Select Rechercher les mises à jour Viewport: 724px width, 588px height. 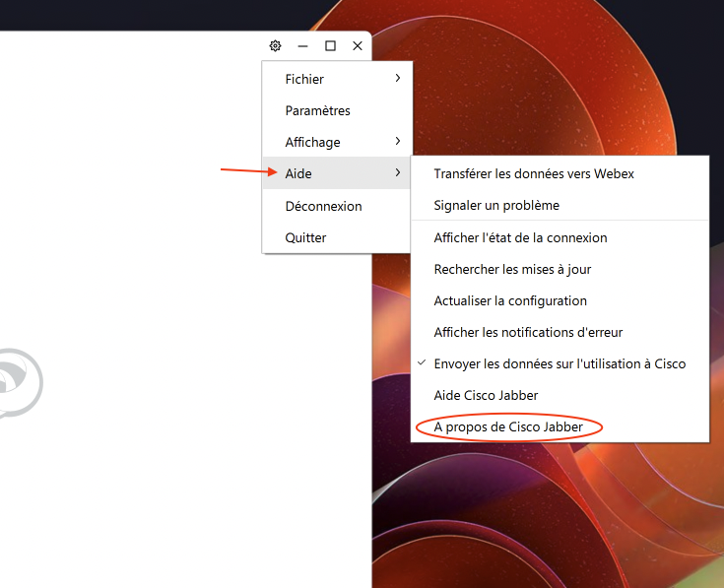coord(512,269)
